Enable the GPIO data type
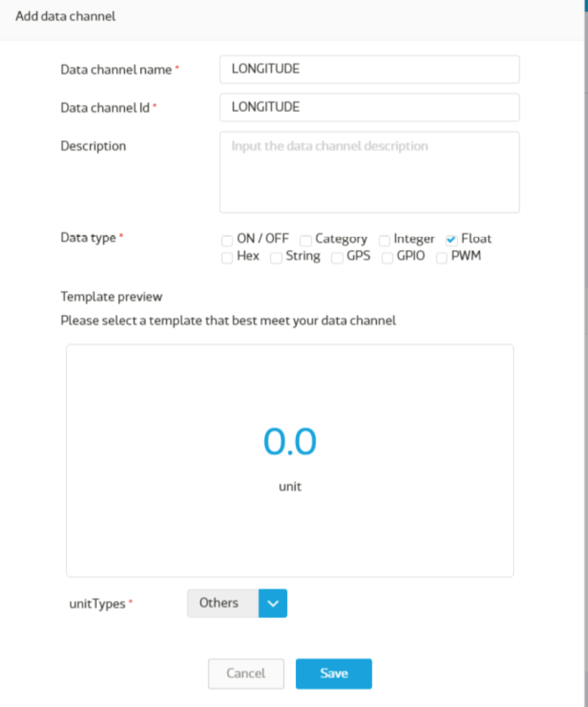The height and width of the screenshot is (707, 588). click(x=387, y=258)
